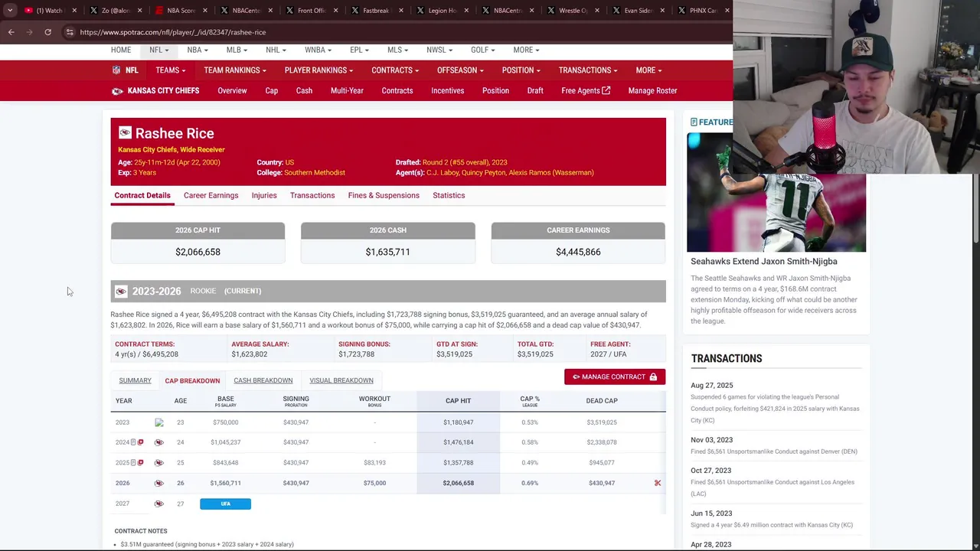Close the YouTube Watch browser tab

74,11
